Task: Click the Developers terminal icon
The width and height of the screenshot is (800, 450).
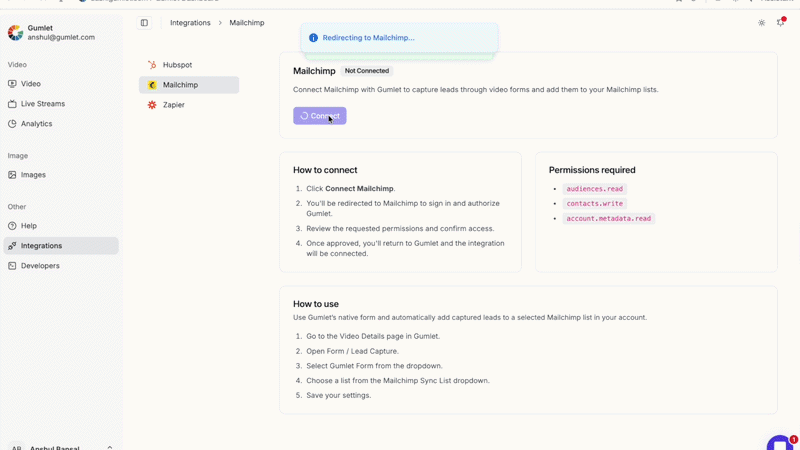Action: (x=12, y=265)
